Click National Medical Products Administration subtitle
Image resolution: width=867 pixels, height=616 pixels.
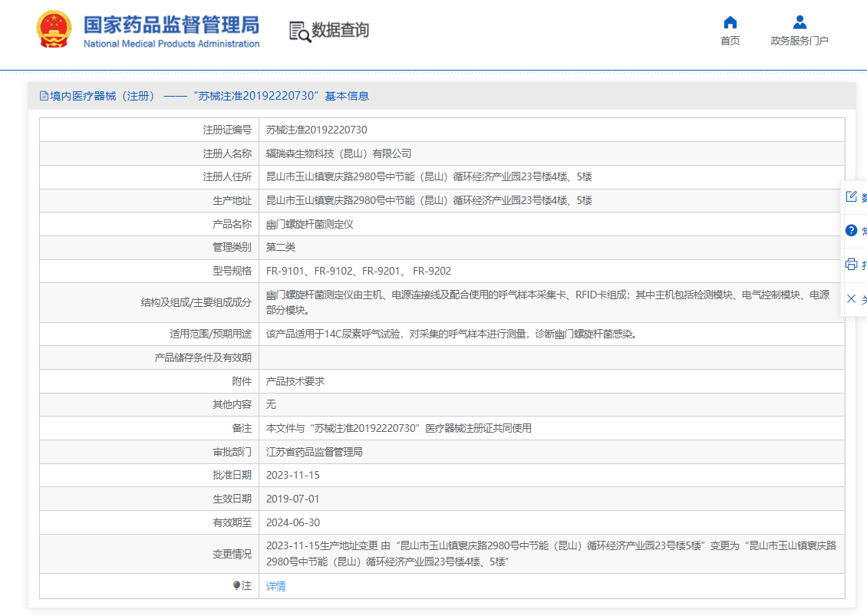point(171,44)
